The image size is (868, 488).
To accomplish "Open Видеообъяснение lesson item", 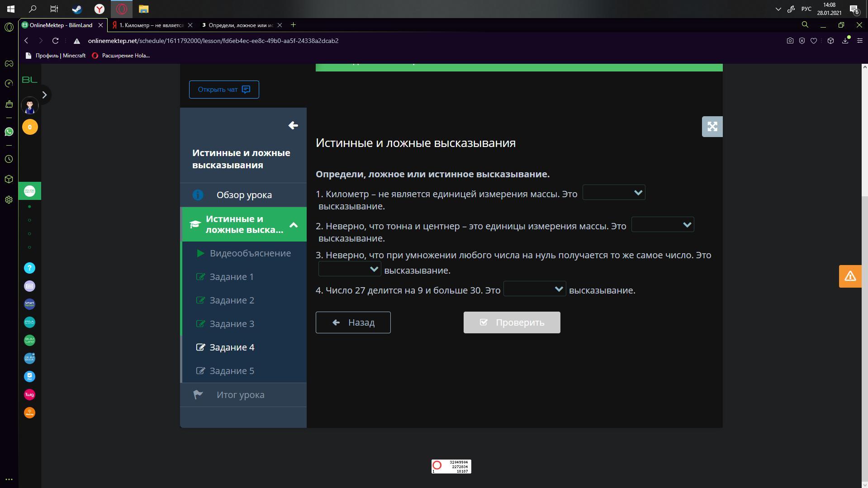I will (x=250, y=253).
